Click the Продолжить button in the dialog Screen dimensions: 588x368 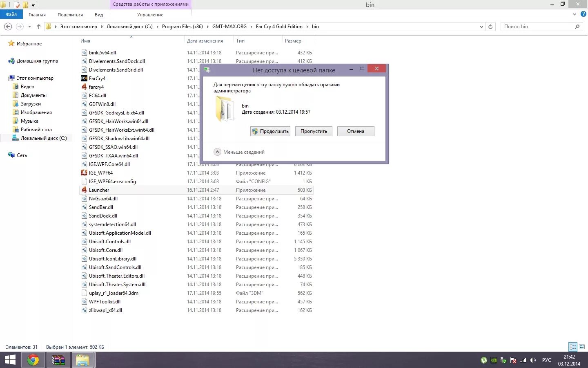(x=270, y=131)
